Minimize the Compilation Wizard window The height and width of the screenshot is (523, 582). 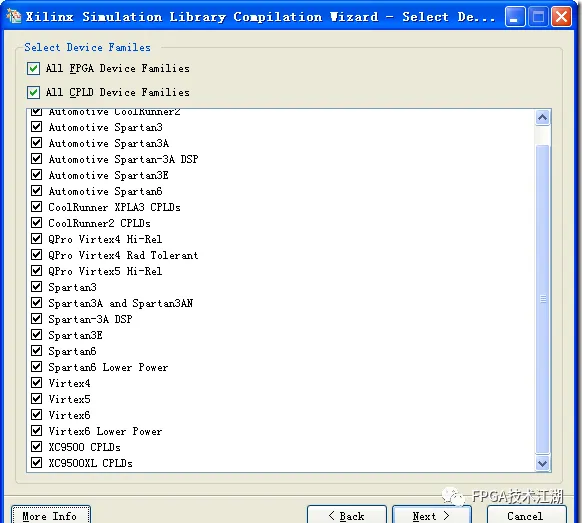coord(514,17)
